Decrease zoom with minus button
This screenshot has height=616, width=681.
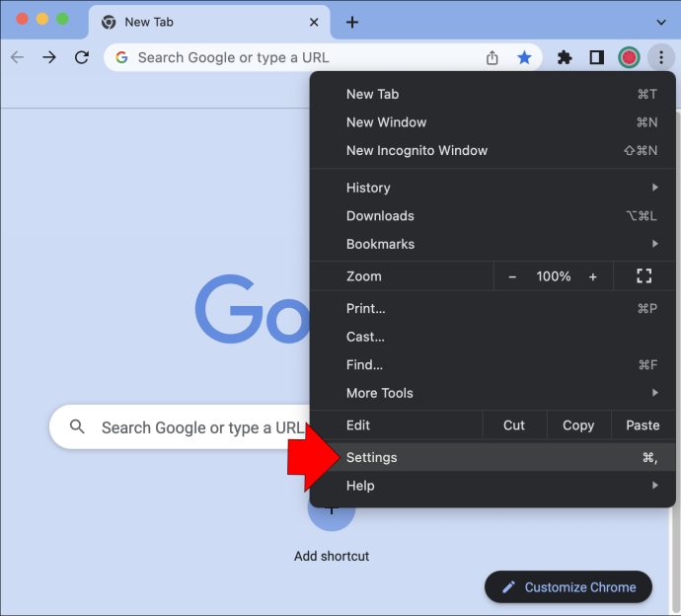pos(512,276)
